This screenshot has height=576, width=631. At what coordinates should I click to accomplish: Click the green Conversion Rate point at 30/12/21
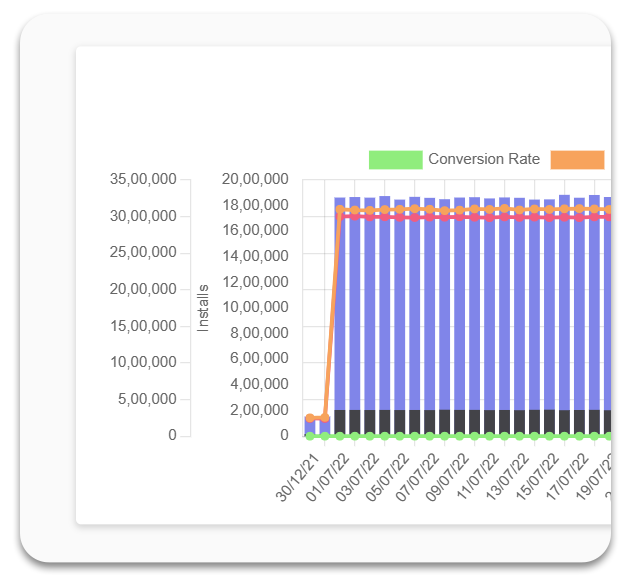pos(310,436)
